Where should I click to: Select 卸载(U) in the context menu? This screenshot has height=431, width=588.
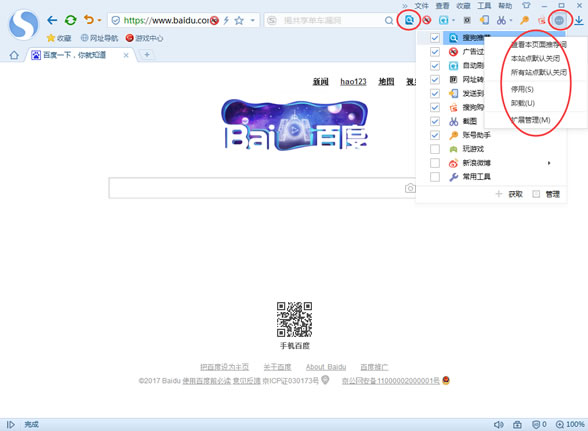522,103
